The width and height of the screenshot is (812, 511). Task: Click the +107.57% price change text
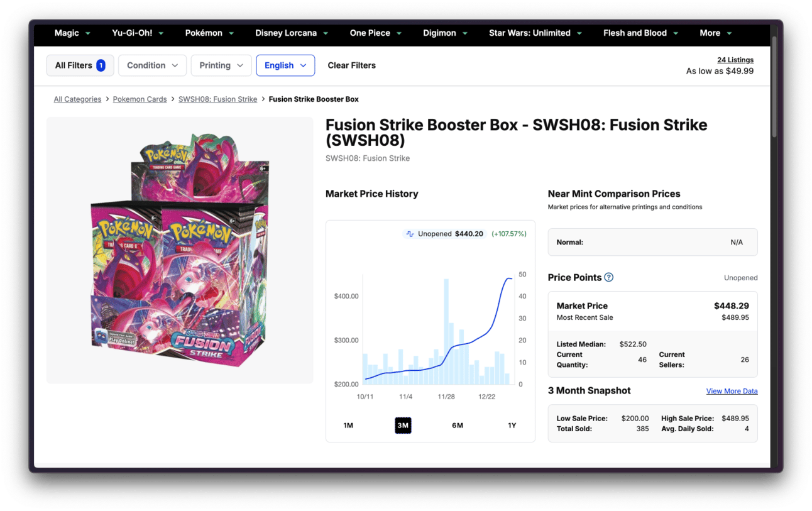coord(509,234)
